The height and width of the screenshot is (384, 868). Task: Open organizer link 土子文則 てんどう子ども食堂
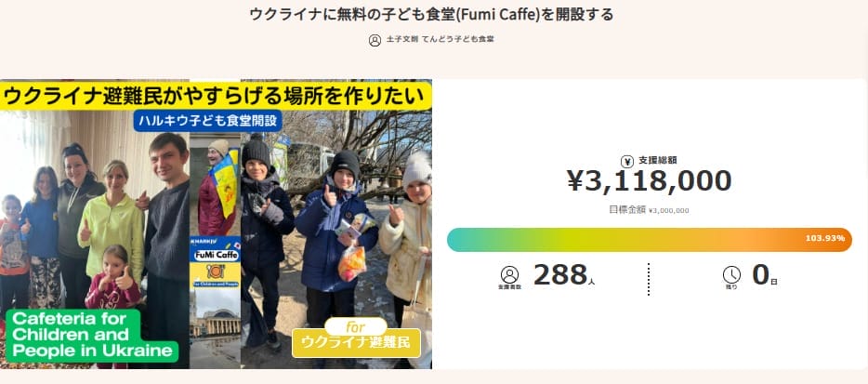pos(440,40)
